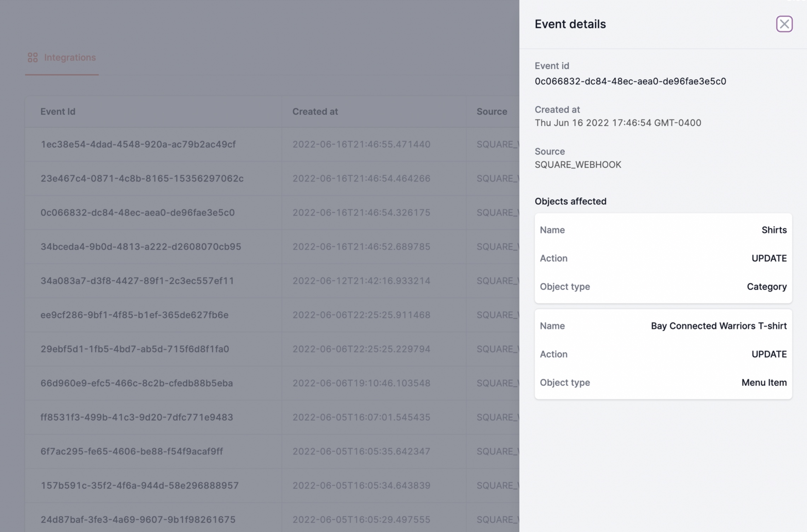Image resolution: width=807 pixels, height=532 pixels.
Task: Click the event id value in details panel
Action: (630, 81)
